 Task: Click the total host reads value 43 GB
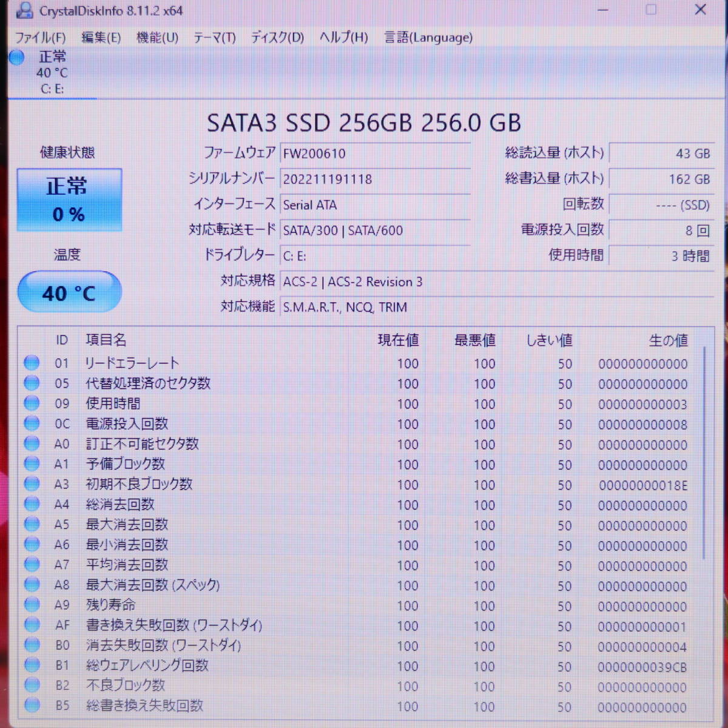coord(661,153)
